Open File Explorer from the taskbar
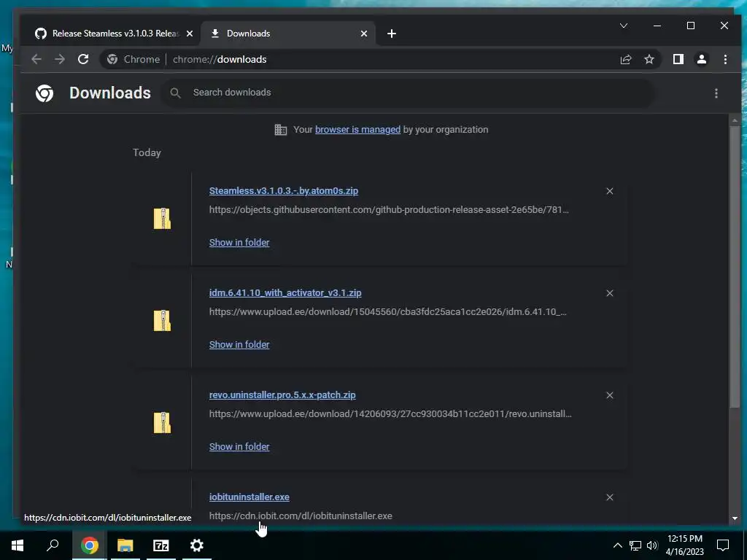Viewport: 747px width, 560px height. click(x=125, y=545)
